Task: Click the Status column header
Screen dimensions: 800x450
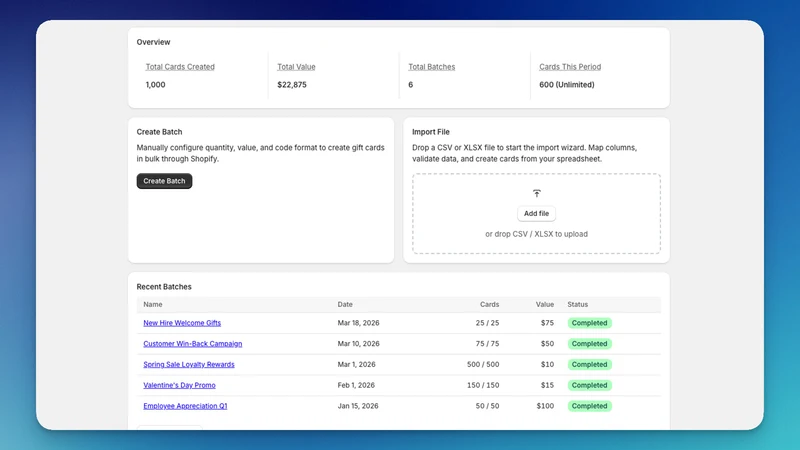Action: coord(578,305)
